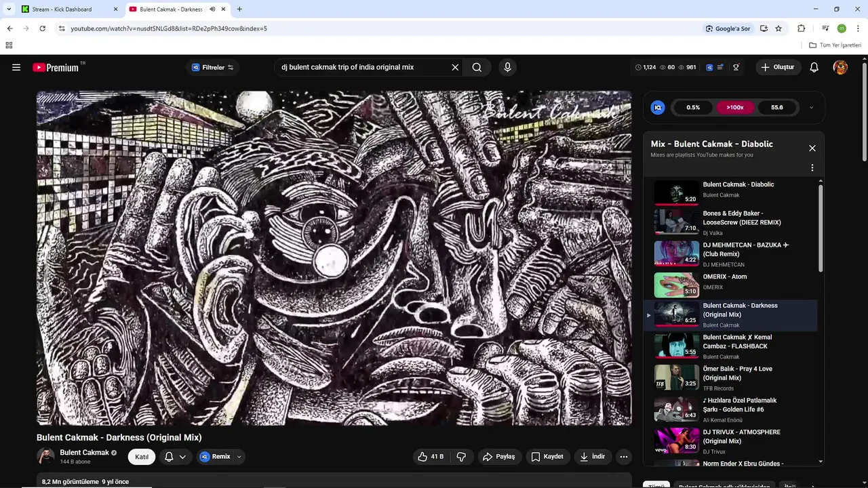Click Google'a Sor button

[x=728, y=28]
